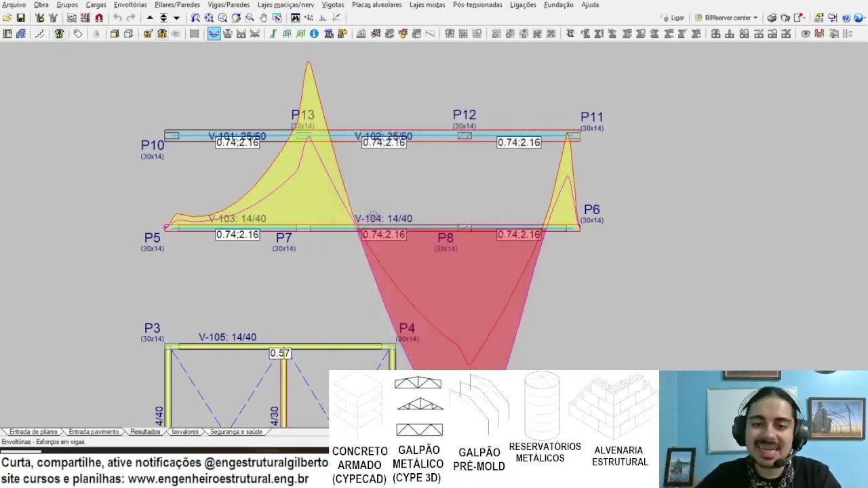Select beam label V-104: 14/40
Image resolution: width=868 pixels, height=488 pixels.
pyautogui.click(x=384, y=219)
